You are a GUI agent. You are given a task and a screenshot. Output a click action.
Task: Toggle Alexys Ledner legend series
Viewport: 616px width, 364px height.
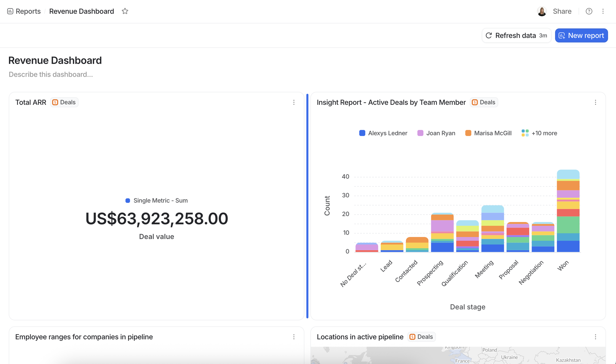tap(383, 133)
